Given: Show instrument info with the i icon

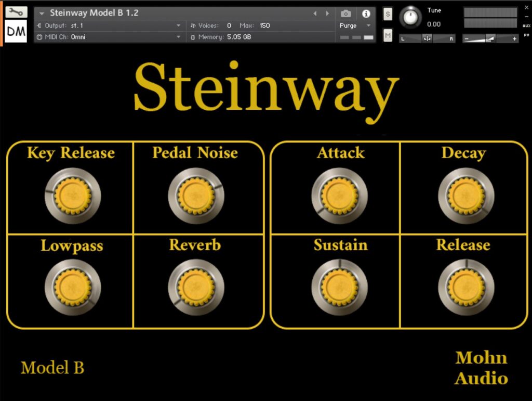Looking at the screenshot, I should 366,14.
